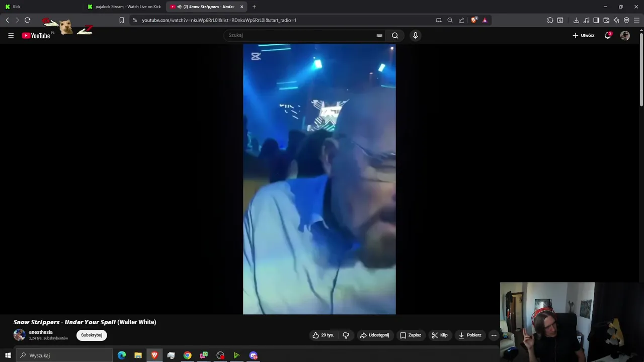The height and width of the screenshot is (362, 644).
Task: Open the Brave main hamburger menu
Action: point(636,20)
